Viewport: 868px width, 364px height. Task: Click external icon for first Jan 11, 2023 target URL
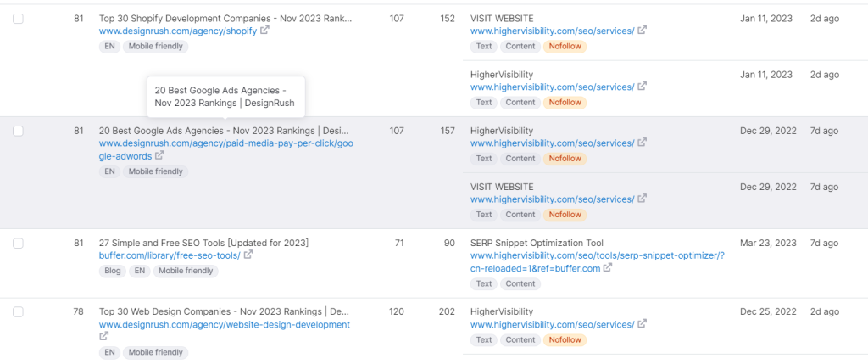pyautogui.click(x=643, y=31)
